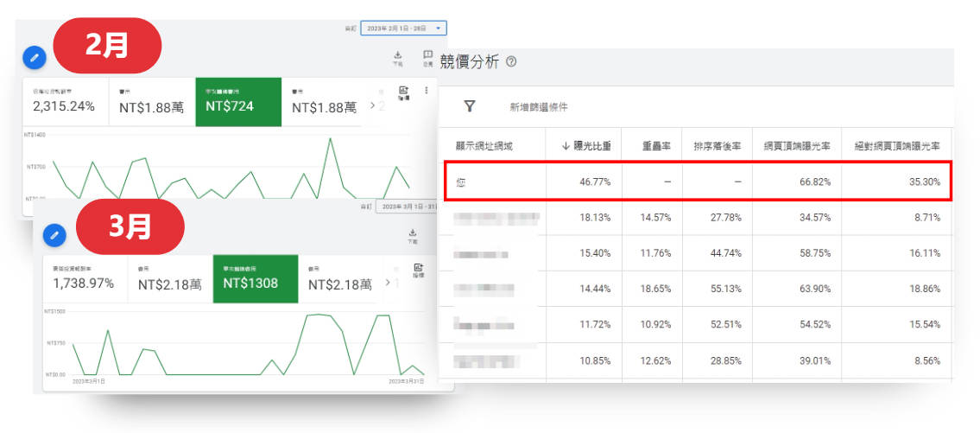Click the blue pencil edit button in March panel
This screenshot has height=433, width=980.
[x=54, y=234]
